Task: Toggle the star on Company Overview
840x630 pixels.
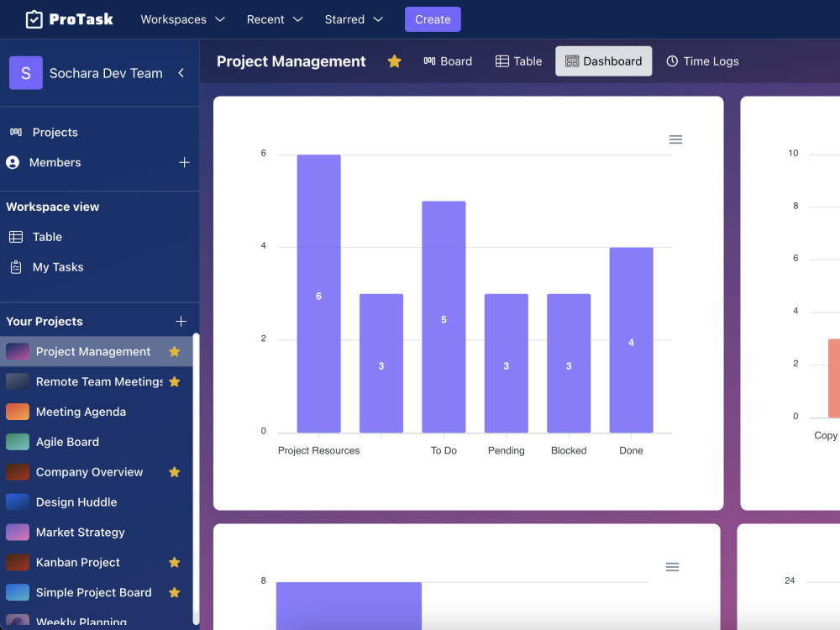Action: pyautogui.click(x=174, y=472)
